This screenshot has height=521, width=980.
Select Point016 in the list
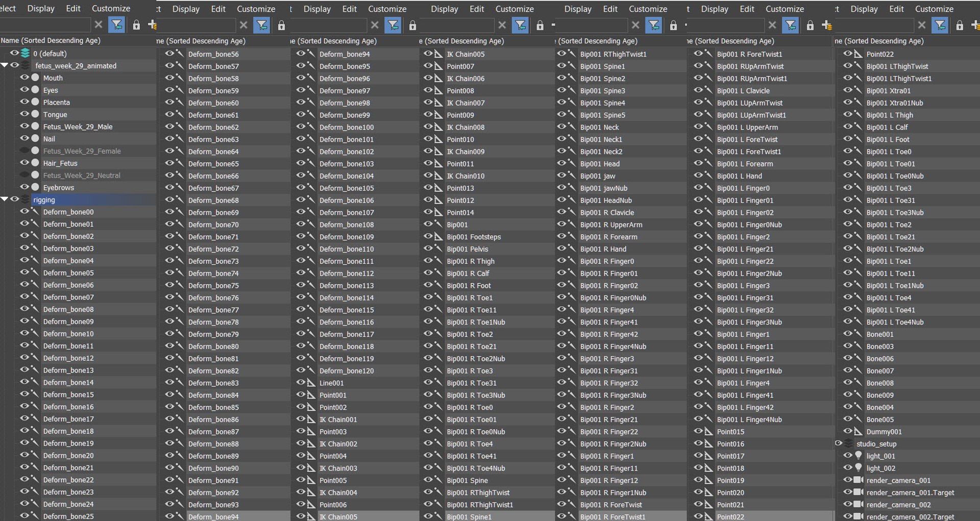coord(730,443)
